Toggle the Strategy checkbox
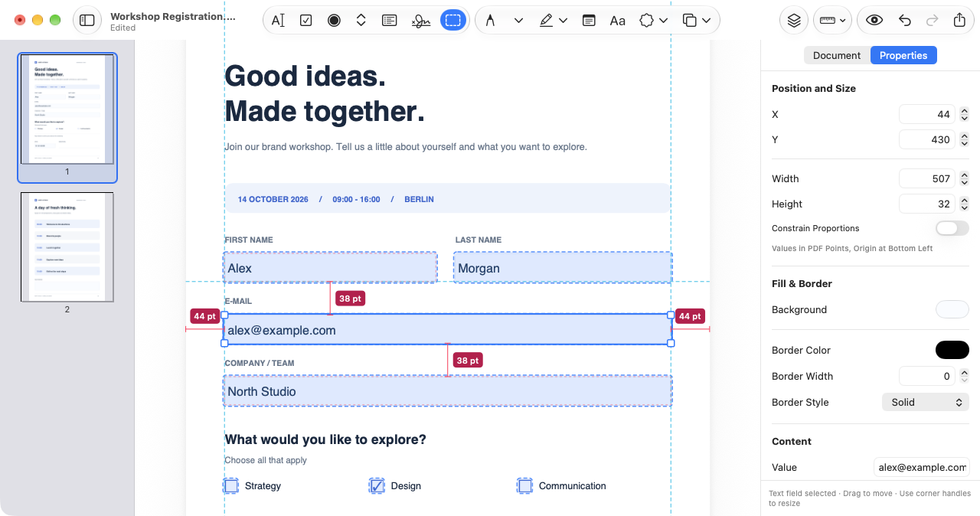The image size is (980, 516). coord(231,485)
